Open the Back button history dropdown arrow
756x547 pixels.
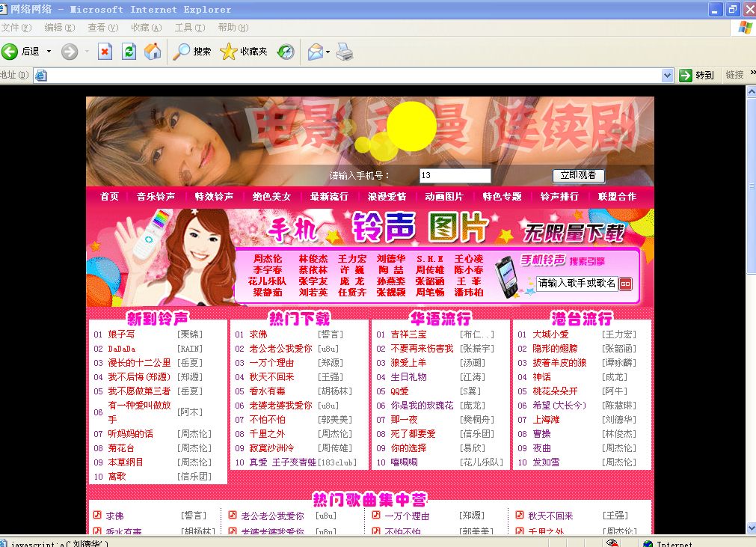click(49, 51)
